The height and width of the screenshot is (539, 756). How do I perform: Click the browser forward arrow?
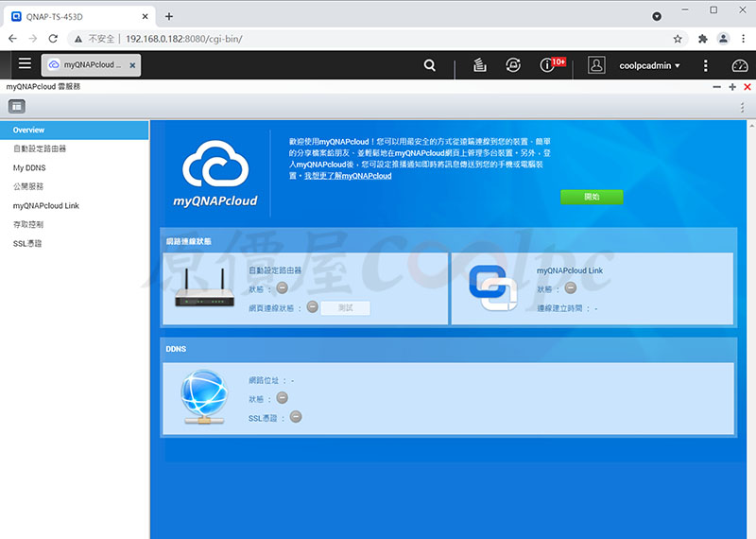[x=33, y=39]
